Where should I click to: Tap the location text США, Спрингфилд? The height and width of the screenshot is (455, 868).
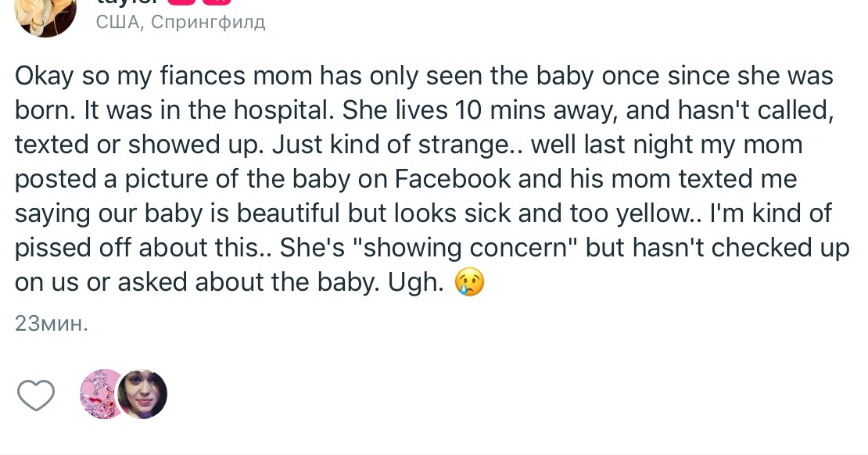click(x=181, y=22)
